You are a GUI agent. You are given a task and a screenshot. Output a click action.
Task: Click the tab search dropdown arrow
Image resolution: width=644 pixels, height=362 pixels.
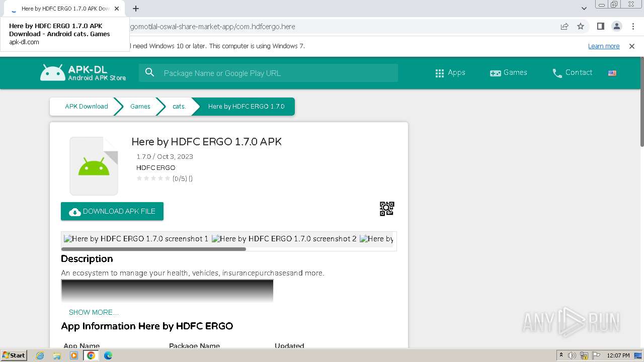click(584, 9)
